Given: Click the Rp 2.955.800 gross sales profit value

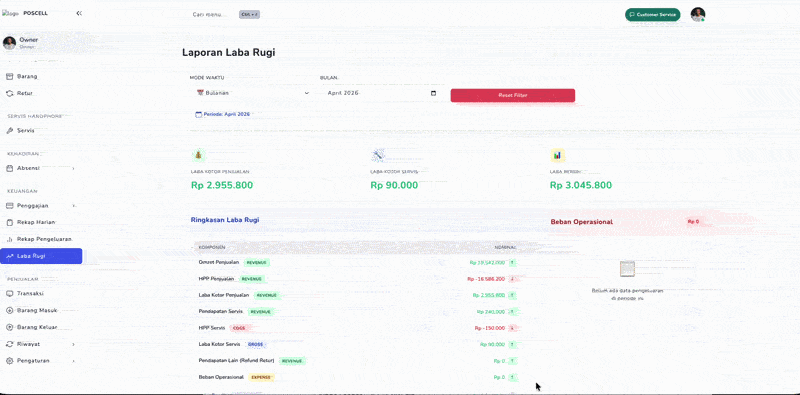Looking at the screenshot, I should coord(222,185).
